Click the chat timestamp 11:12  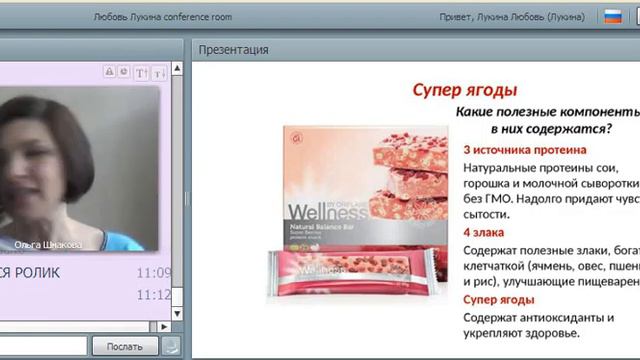tap(153, 294)
